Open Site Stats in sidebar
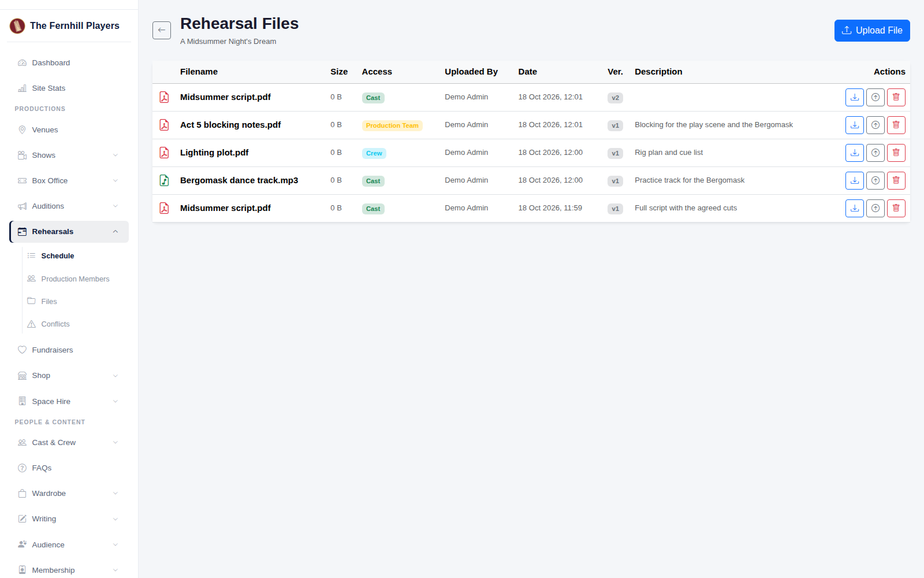924x578 pixels. [x=69, y=88]
